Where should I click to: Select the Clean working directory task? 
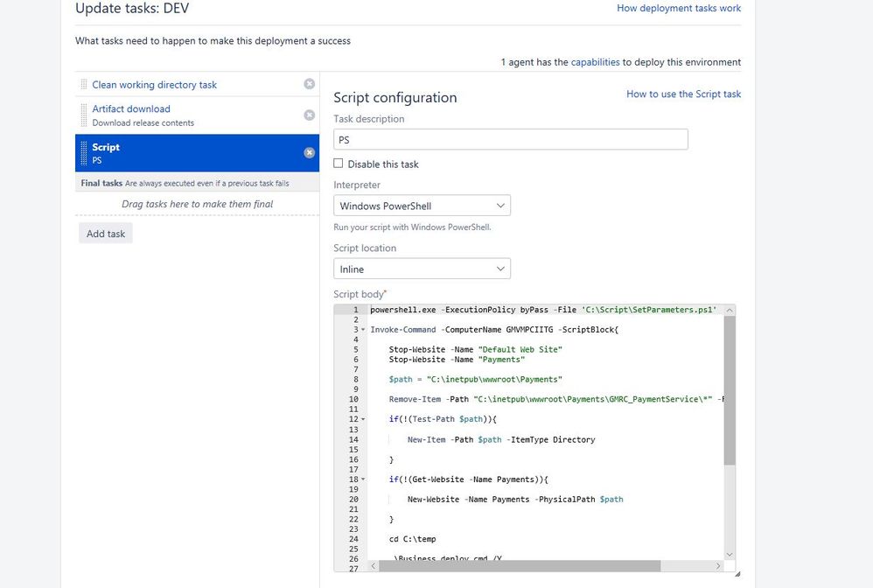[x=154, y=85]
